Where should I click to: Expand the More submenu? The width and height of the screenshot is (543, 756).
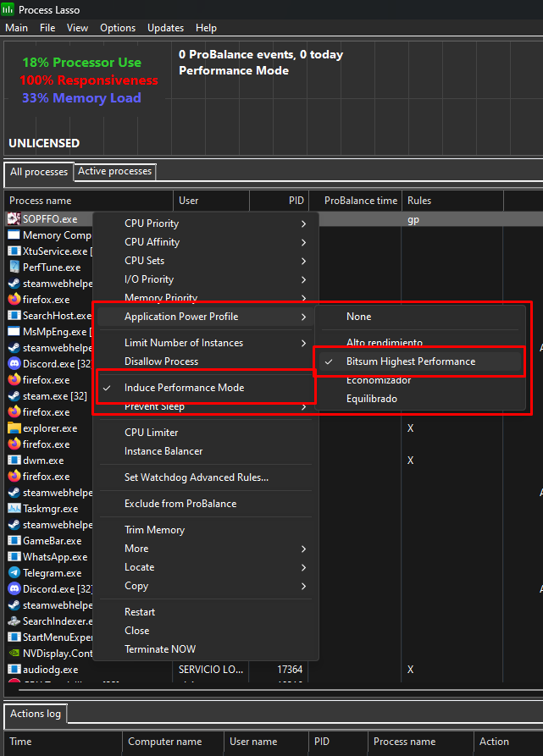pyautogui.click(x=206, y=549)
